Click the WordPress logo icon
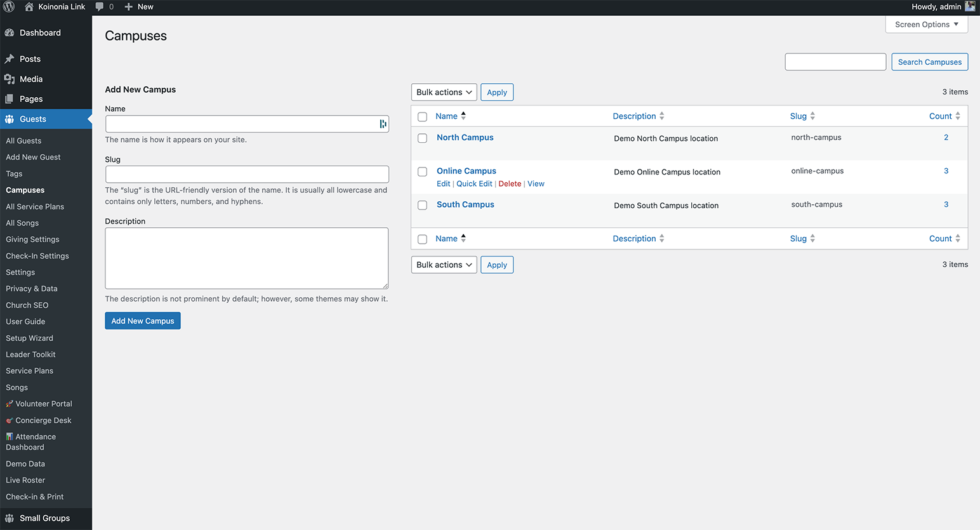Viewport: 980px width, 530px height. pyautogui.click(x=9, y=7)
